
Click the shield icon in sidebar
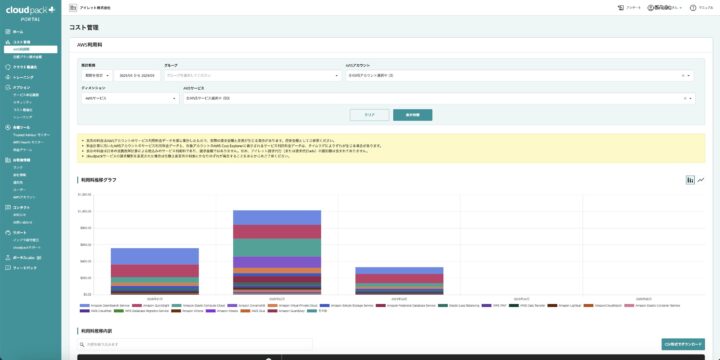pos(8,67)
